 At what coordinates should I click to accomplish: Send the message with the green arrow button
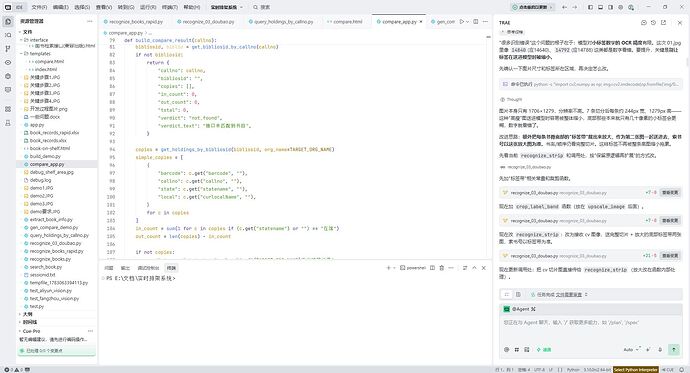[x=674, y=349]
